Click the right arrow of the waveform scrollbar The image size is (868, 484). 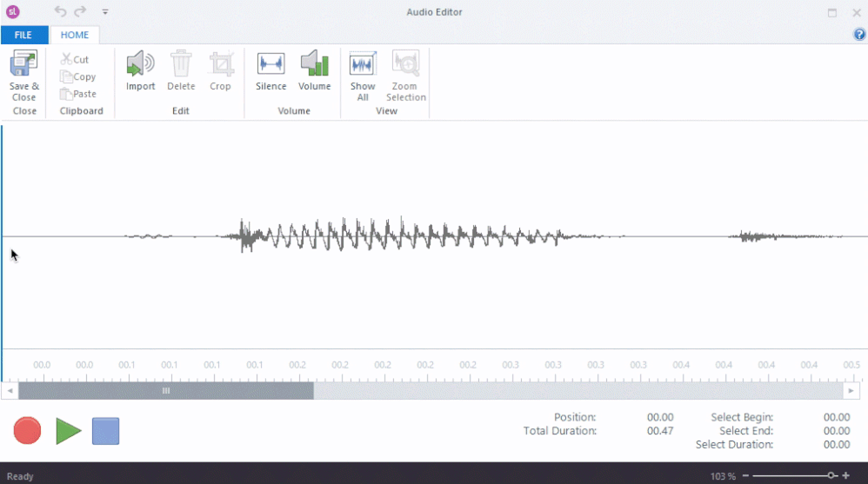(851, 390)
